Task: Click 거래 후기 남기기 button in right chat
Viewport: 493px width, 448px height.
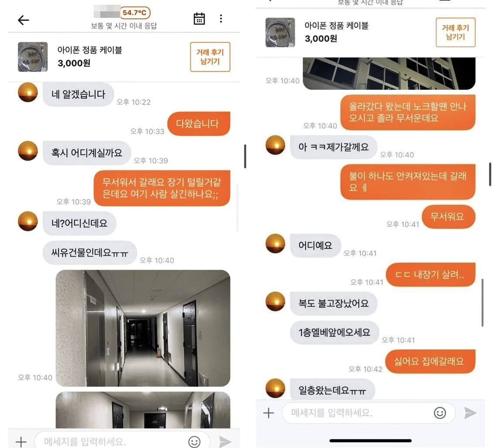Action: [x=455, y=32]
